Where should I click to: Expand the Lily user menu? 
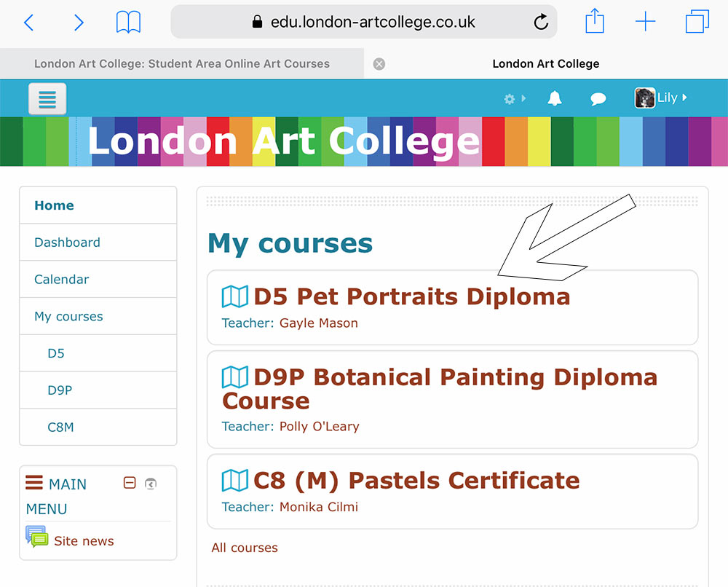[x=661, y=98]
